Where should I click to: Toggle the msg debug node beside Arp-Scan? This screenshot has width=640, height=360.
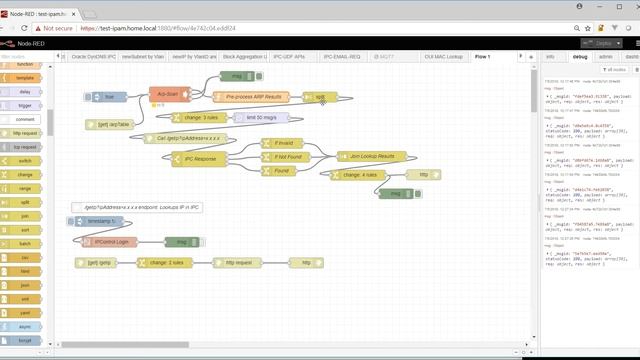click(x=259, y=76)
